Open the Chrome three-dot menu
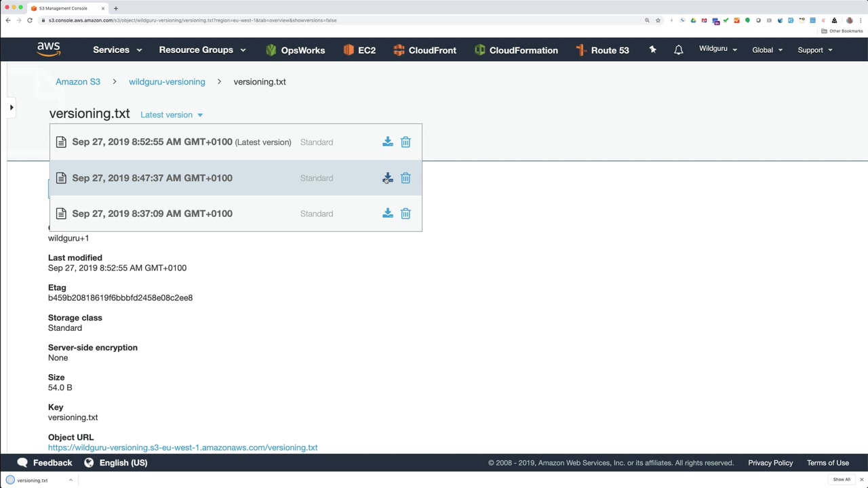Image resolution: width=868 pixels, height=488 pixels. tap(861, 20)
